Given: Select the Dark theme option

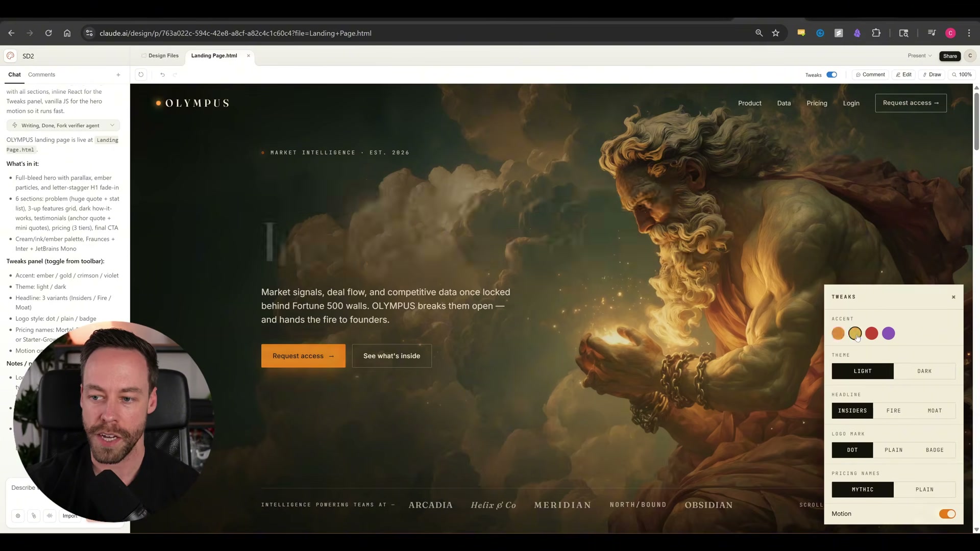Looking at the screenshot, I should click(x=924, y=371).
